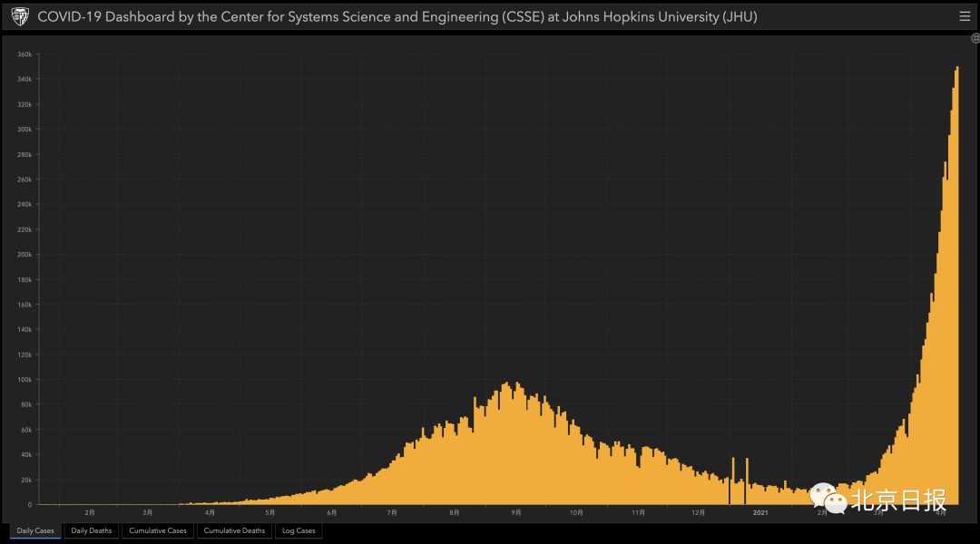The width and height of the screenshot is (980, 544).
Task: Click the WeChat logo in the watermark
Action: 828,498
